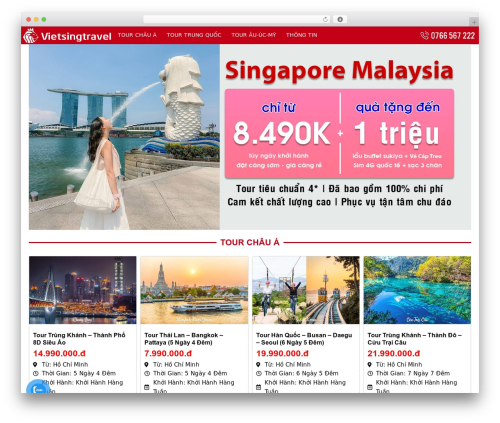Image resolution: width=500 pixels, height=423 pixels.
Task: Click the price 19.990.000.đ
Action: point(282,353)
